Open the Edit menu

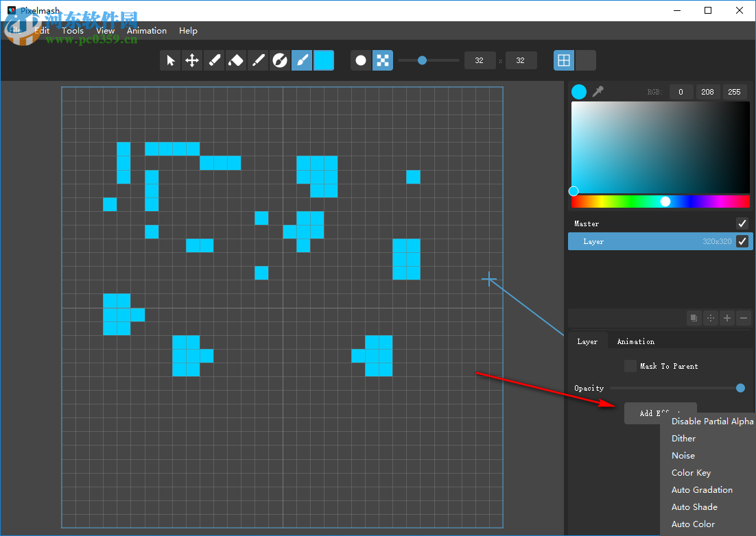[x=42, y=30]
